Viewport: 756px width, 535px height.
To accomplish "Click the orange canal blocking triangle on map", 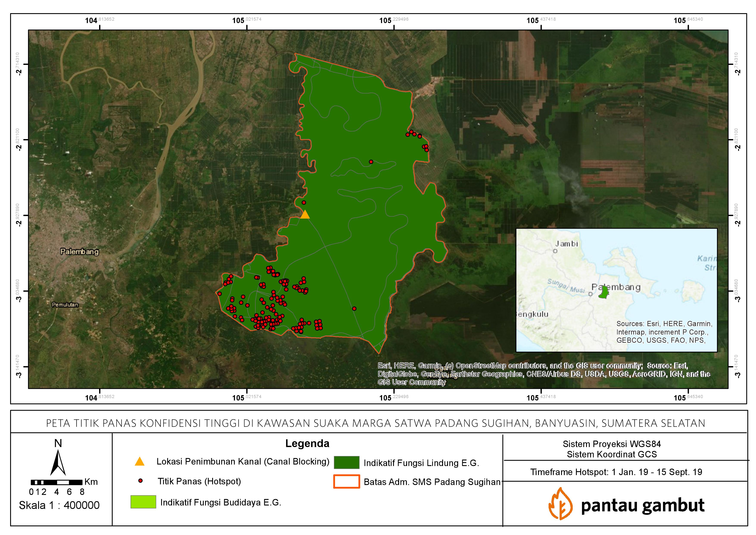I will (305, 215).
